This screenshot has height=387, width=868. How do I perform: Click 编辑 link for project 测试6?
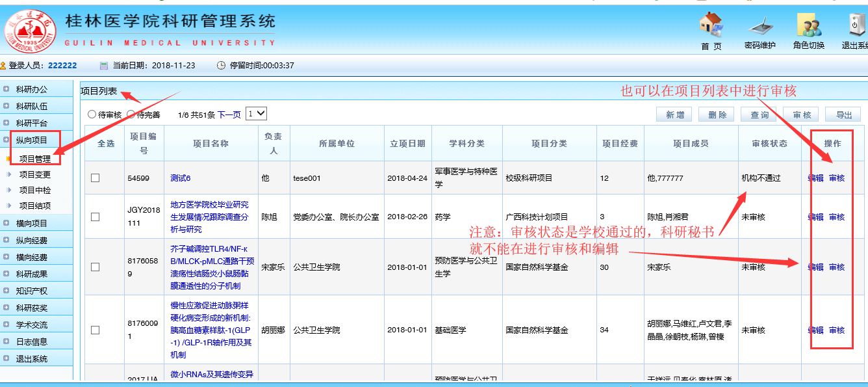815,178
